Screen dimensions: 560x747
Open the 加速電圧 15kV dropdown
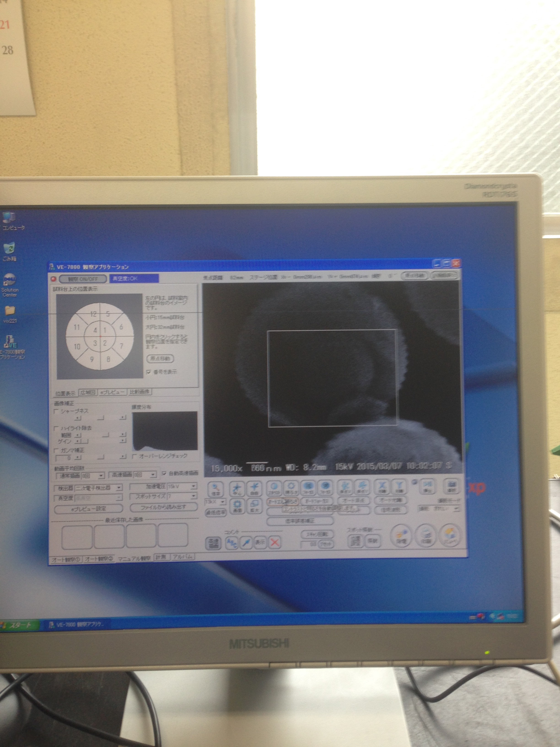pyautogui.click(x=194, y=486)
